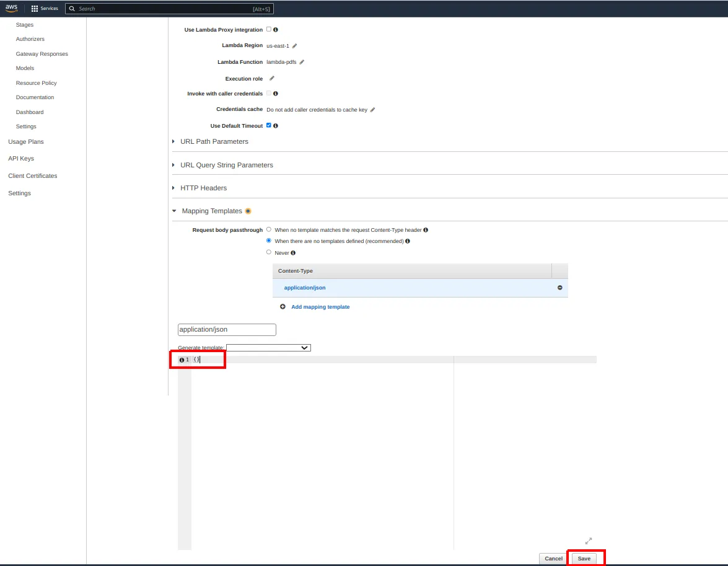Image resolution: width=728 pixels, height=566 pixels.
Task: Expand URL Path Parameters section
Action: tap(214, 141)
